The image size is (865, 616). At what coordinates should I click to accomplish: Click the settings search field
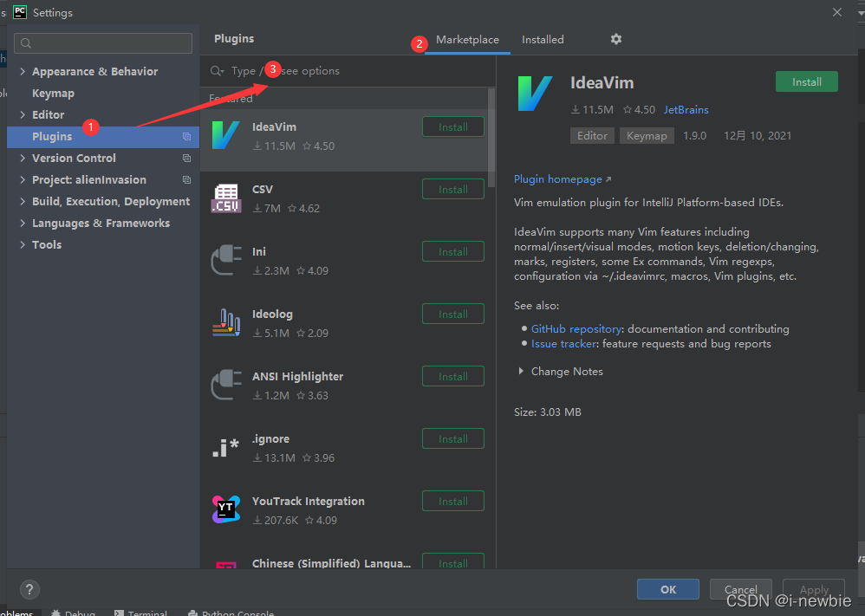[x=103, y=43]
